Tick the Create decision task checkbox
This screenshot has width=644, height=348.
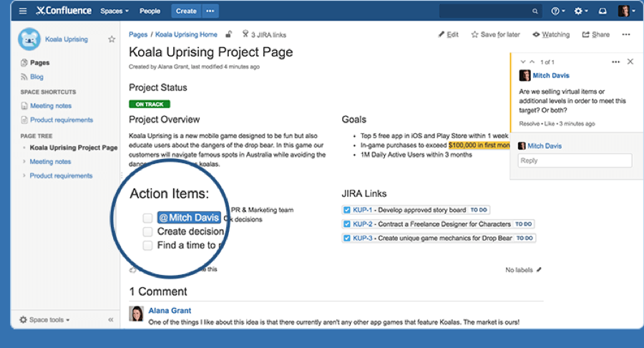pos(147,231)
